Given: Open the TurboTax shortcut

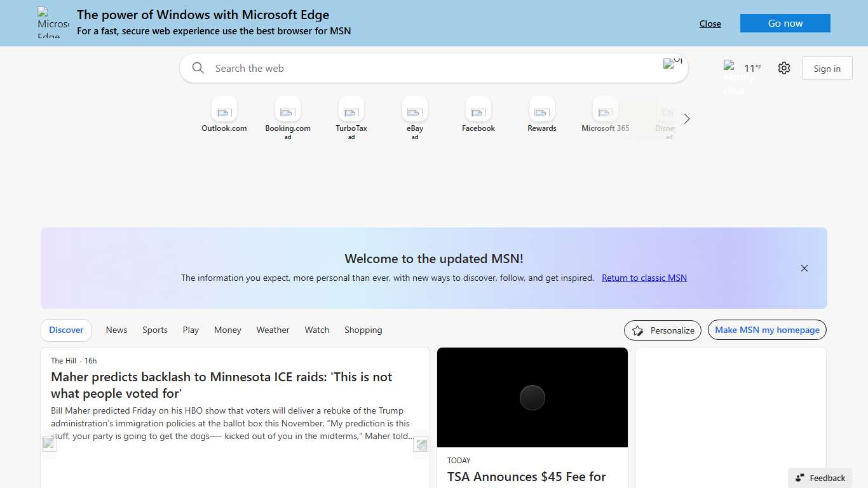Looking at the screenshot, I should coord(351,114).
